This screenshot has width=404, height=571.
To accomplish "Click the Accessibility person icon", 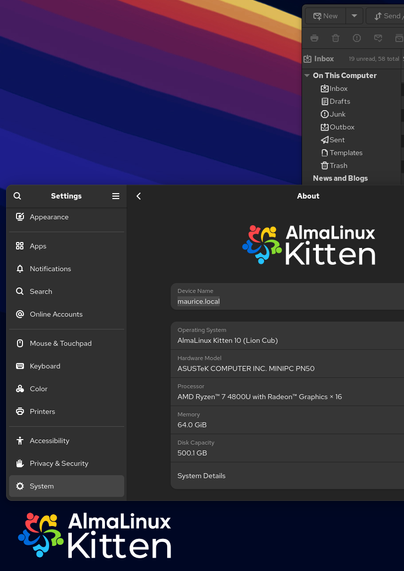I will coord(20,441).
